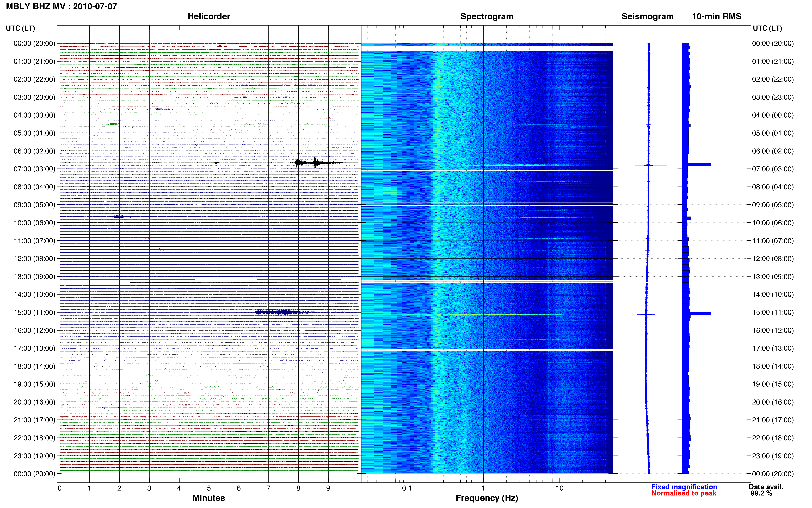The image size is (812, 508).
Task: Click the 99.2 % data availability value
Action: click(761, 493)
